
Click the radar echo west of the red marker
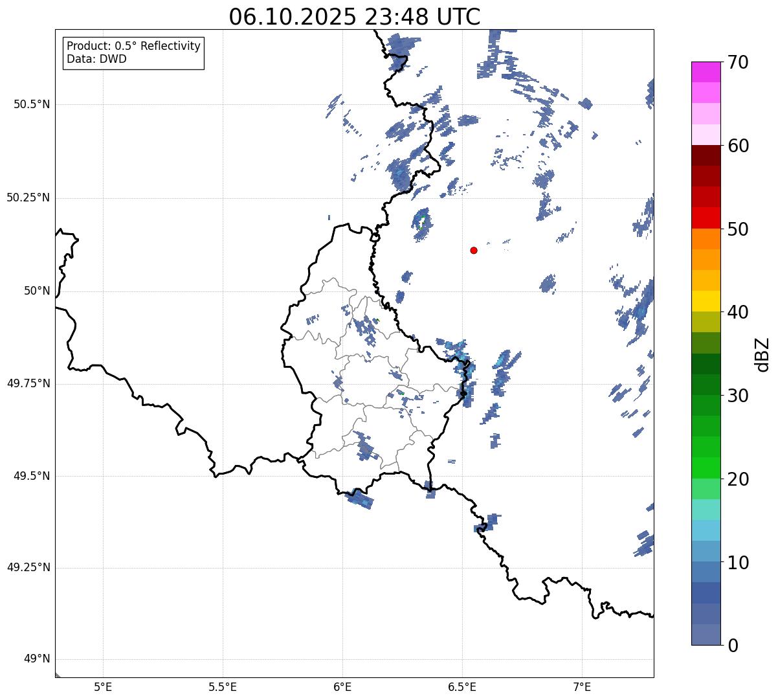(421, 224)
